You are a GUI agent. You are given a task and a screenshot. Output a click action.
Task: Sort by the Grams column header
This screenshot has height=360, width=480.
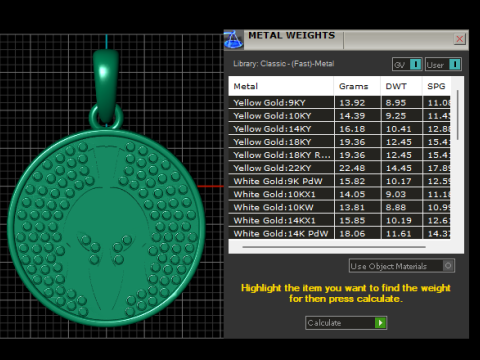357,86
